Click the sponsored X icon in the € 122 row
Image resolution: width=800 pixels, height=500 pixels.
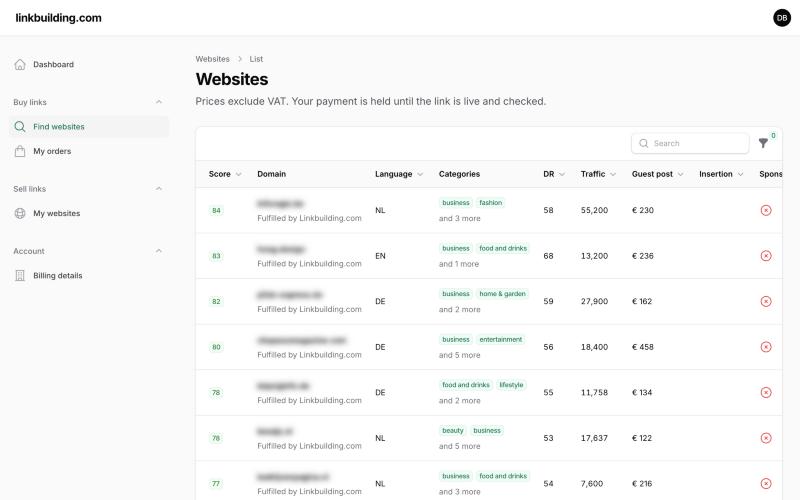(766, 438)
